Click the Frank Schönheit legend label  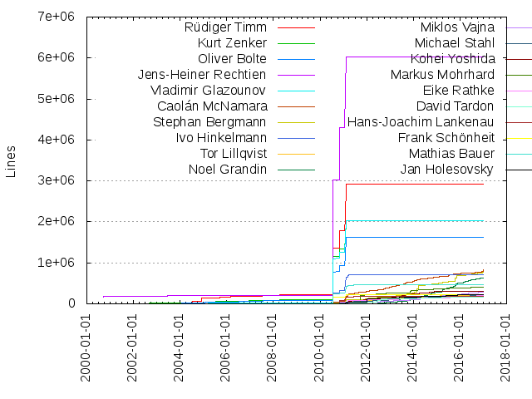click(446, 138)
